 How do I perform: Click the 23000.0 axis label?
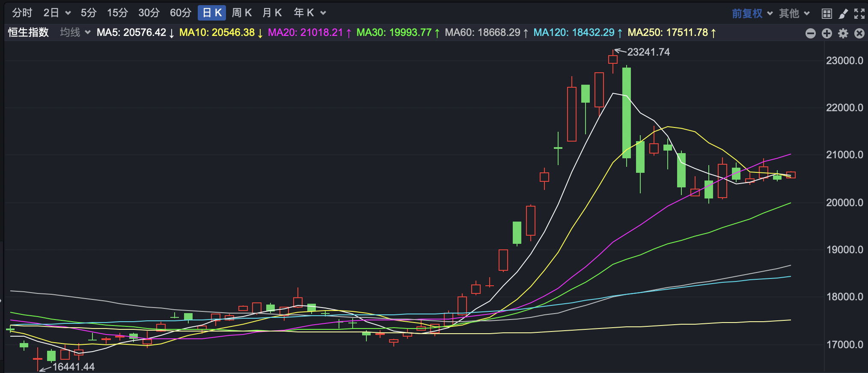[x=844, y=61]
